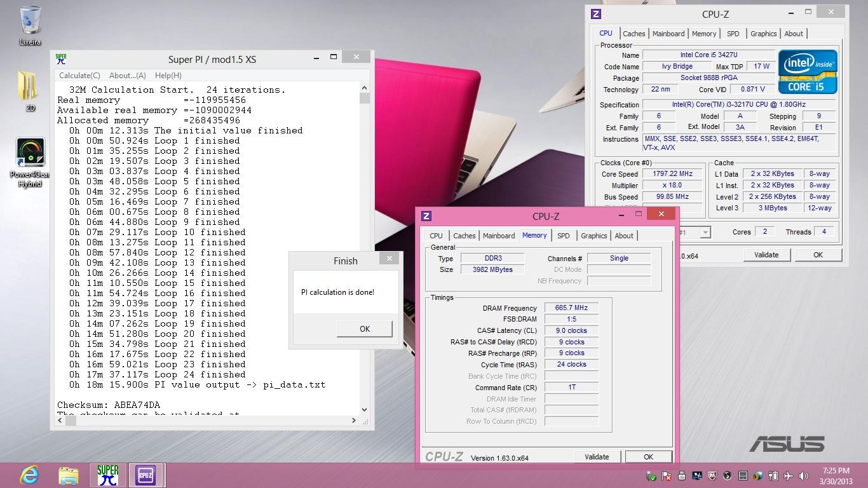The width and height of the screenshot is (868, 488).
Task: Switch to Graphics tab in back CPU-Z window
Action: (764, 34)
